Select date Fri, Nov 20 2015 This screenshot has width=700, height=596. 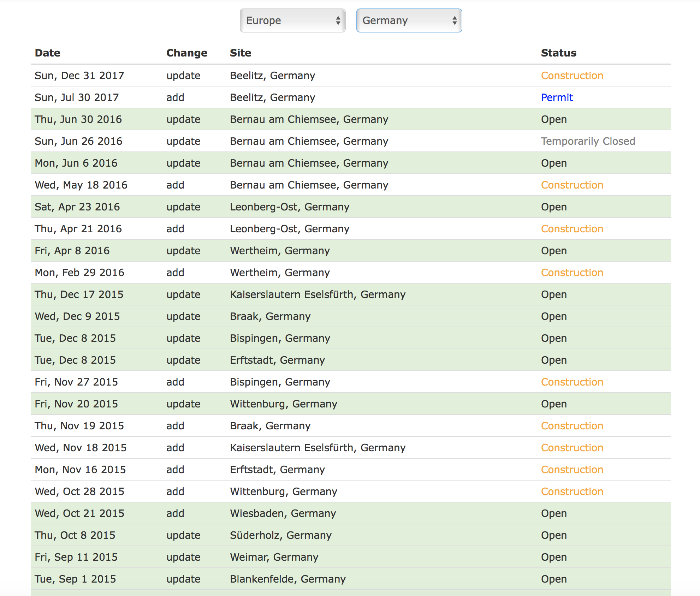pyautogui.click(x=76, y=404)
